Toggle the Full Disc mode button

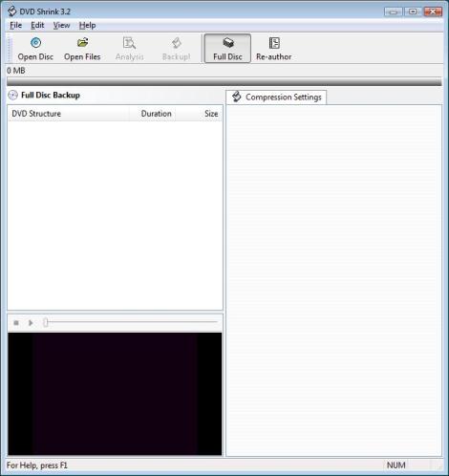point(227,49)
